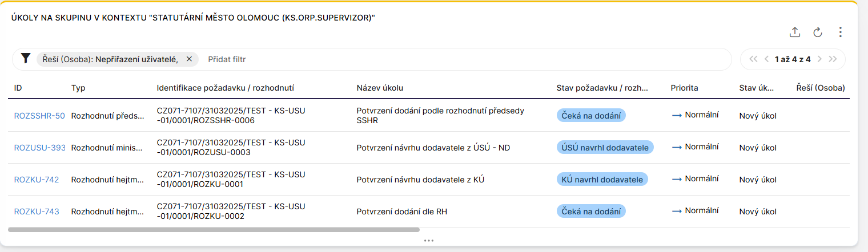This screenshot has height=252, width=868.
Task: Click the funnel filter icon
Action: click(25, 59)
